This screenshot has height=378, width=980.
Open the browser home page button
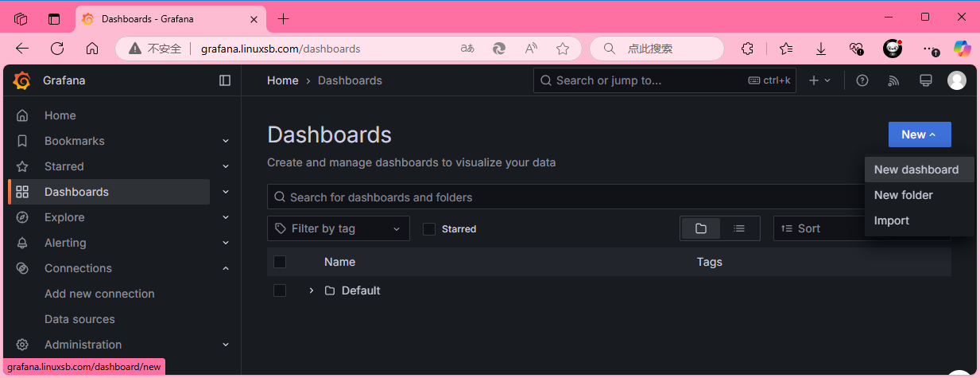pos(92,49)
